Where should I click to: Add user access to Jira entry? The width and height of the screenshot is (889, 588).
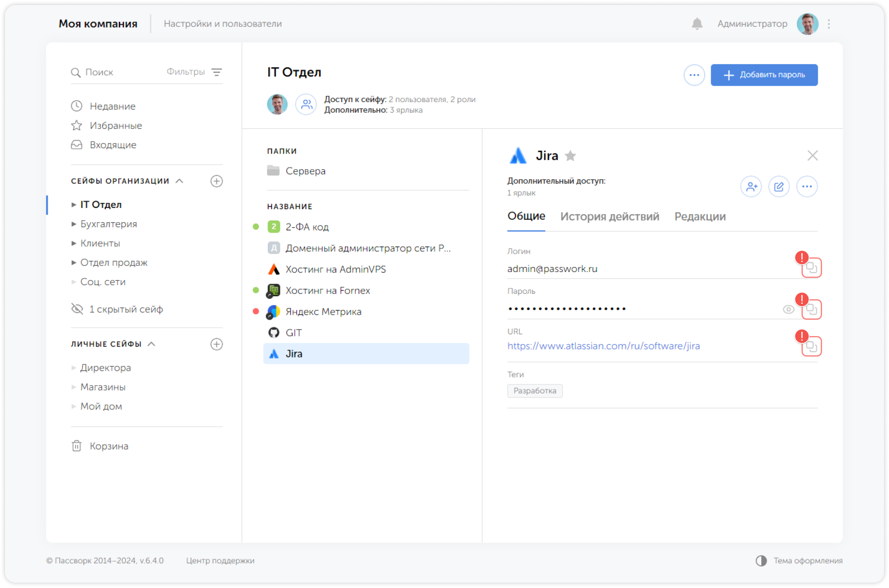click(751, 187)
